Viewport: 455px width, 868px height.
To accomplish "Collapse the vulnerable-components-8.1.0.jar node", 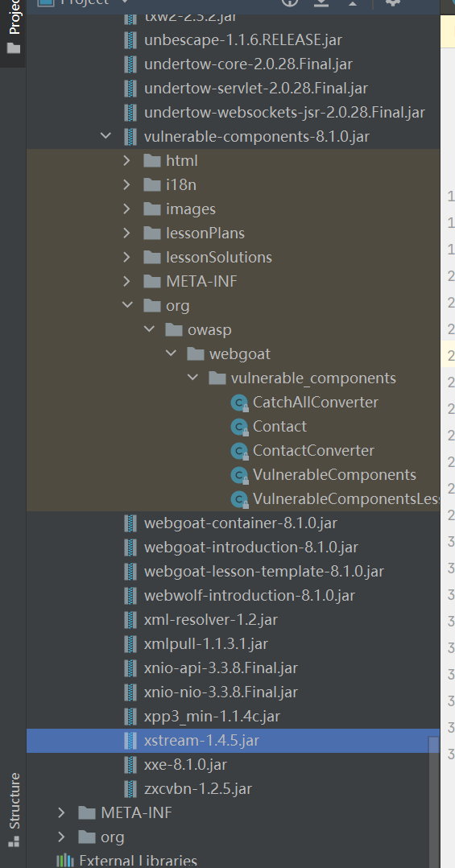I will tap(105, 135).
